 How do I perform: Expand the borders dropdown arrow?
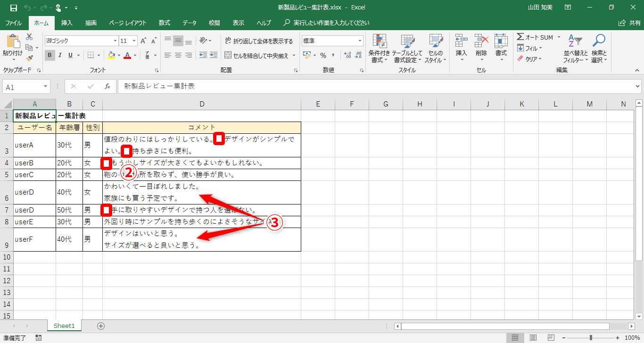(98, 55)
